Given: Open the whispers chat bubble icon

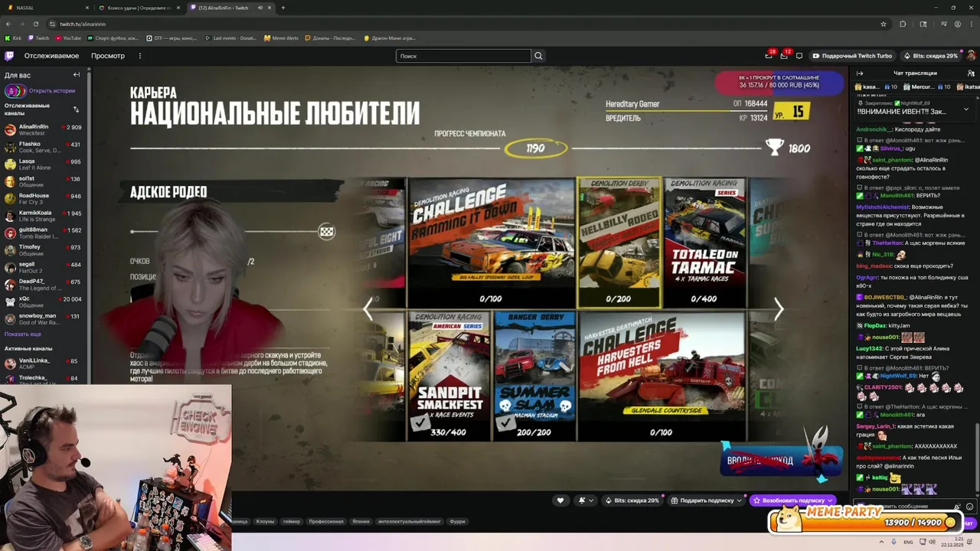Looking at the screenshot, I should coord(799,56).
